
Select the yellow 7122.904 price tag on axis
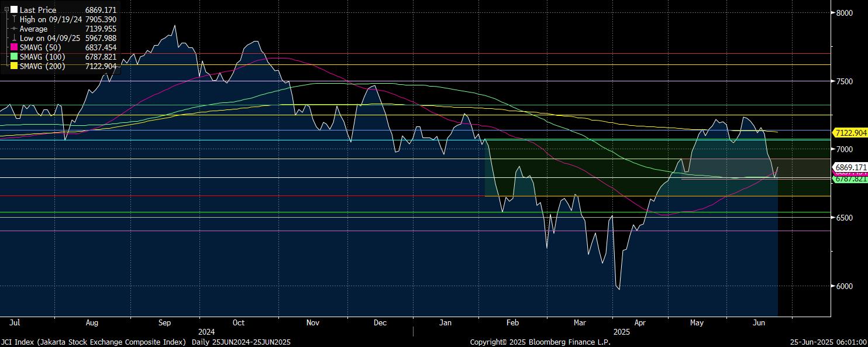pos(850,133)
